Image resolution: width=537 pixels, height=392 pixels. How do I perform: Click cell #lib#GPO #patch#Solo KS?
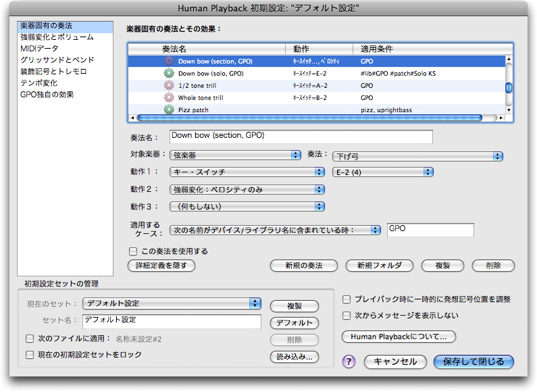(398, 73)
